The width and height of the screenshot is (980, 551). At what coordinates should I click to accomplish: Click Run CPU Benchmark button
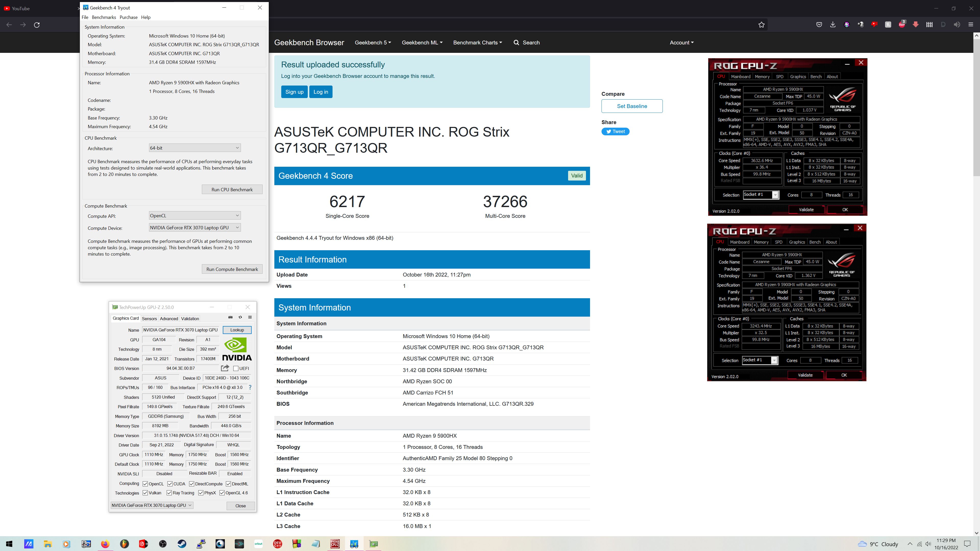(232, 189)
